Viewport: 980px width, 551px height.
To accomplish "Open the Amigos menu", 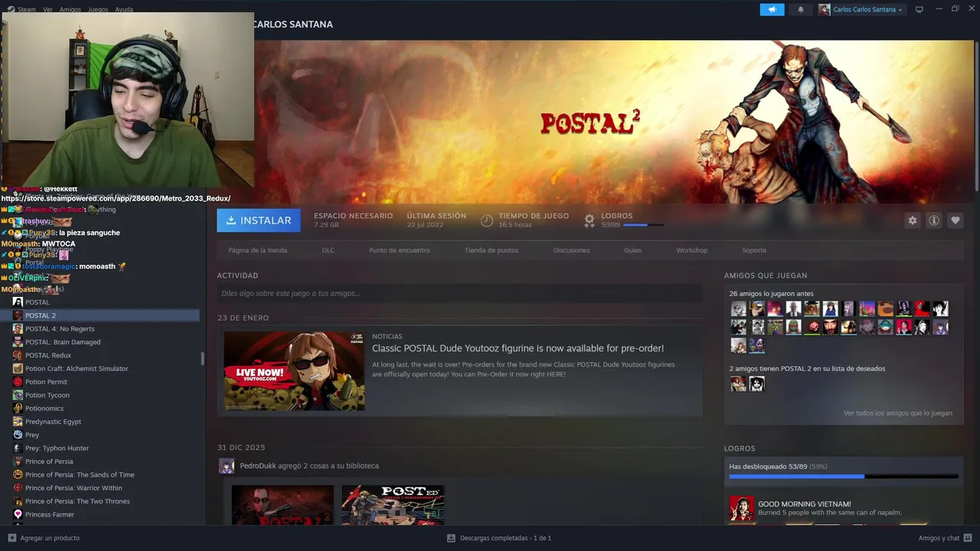I will point(70,9).
